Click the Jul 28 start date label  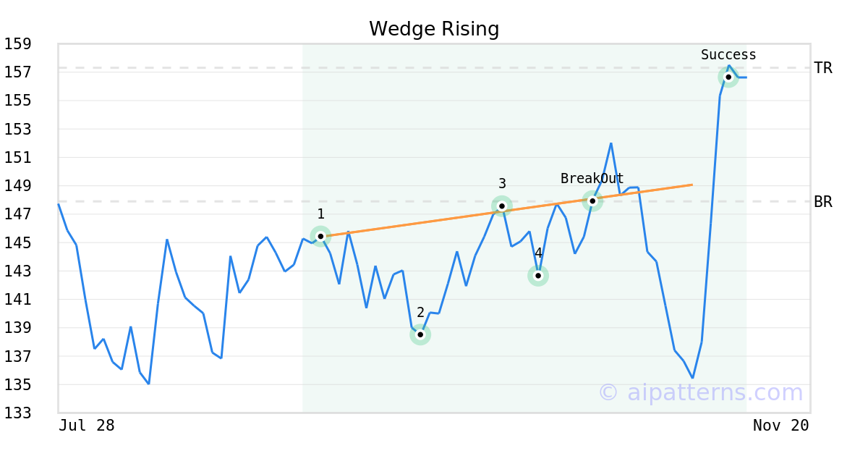tap(87, 426)
